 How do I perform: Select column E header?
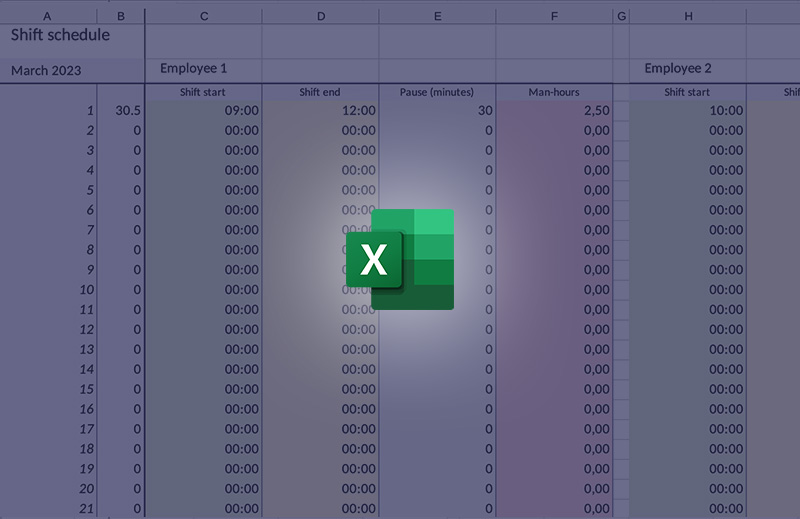[437, 16]
